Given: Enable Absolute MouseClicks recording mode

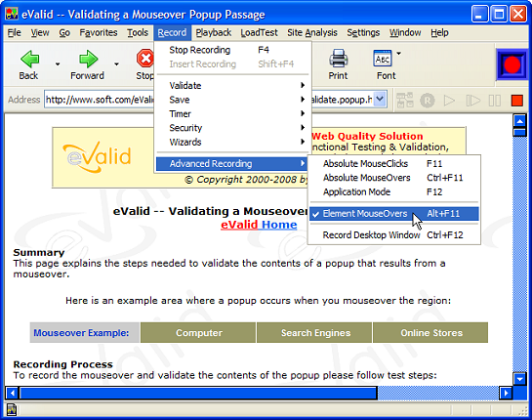Looking at the screenshot, I should click(x=394, y=164).
